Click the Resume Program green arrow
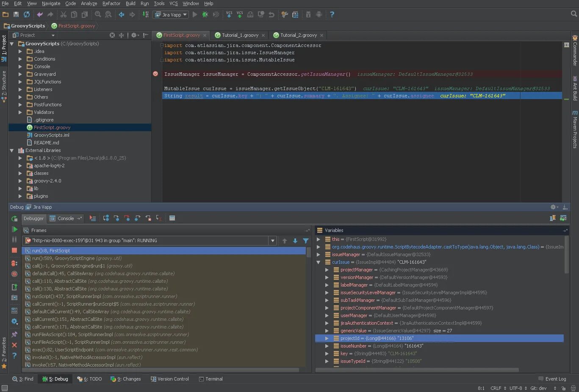 tap(14, 229)
